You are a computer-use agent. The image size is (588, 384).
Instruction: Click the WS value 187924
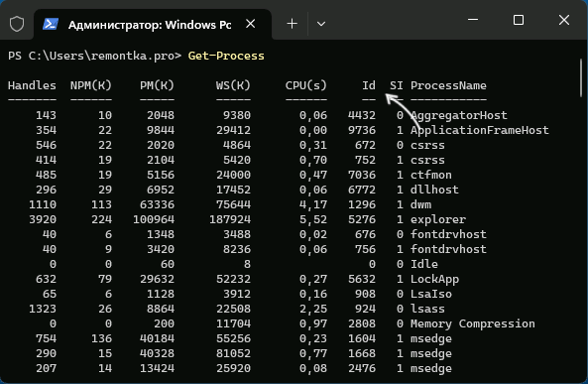click(230, 219)
